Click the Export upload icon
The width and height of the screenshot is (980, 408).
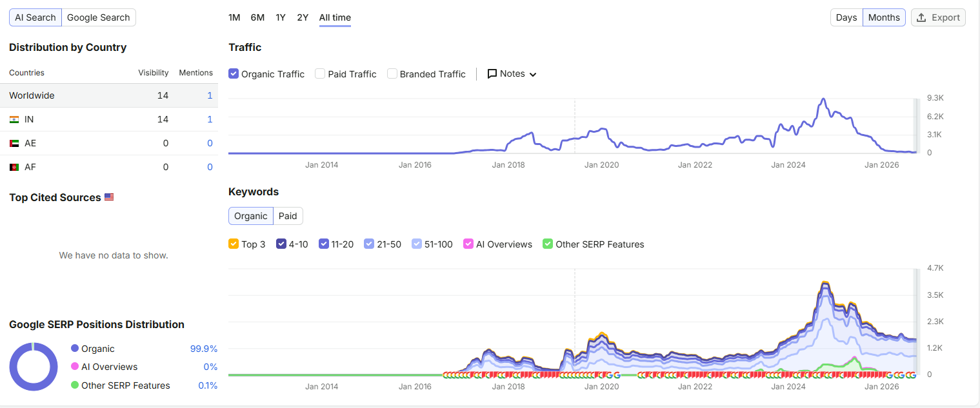point(922,17)
